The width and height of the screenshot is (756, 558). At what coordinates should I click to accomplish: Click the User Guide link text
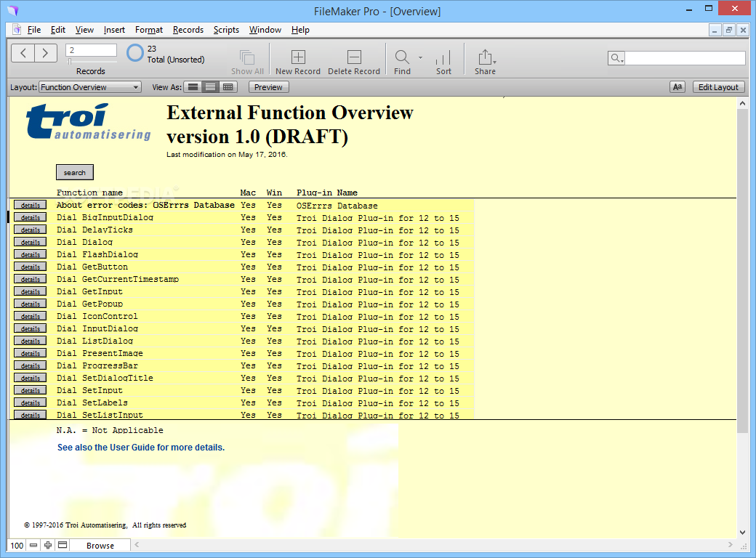pos(141,448)
